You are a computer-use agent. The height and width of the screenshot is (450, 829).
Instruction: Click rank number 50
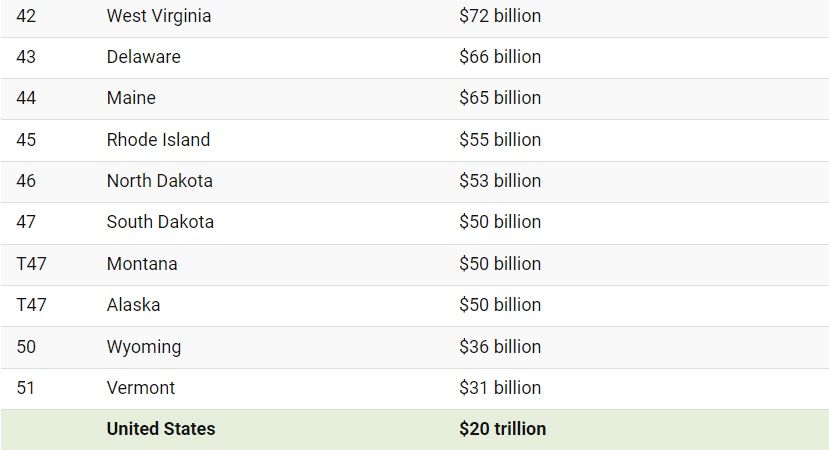26,347
